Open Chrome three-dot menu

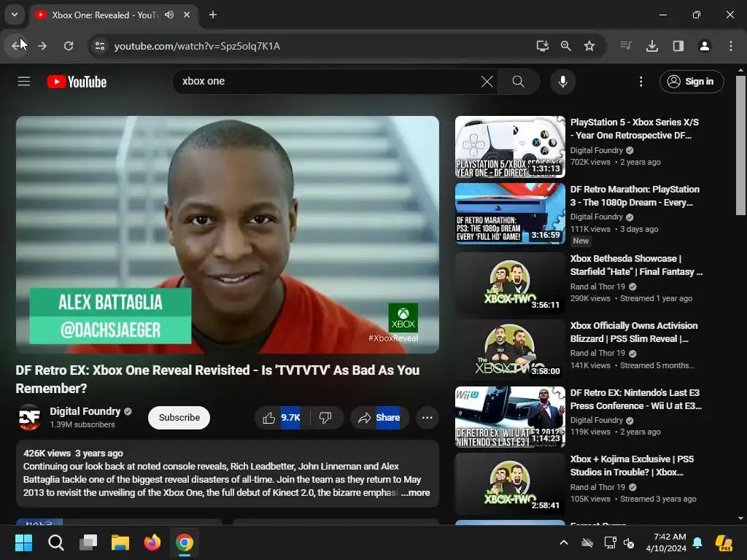tap(731, 46)
